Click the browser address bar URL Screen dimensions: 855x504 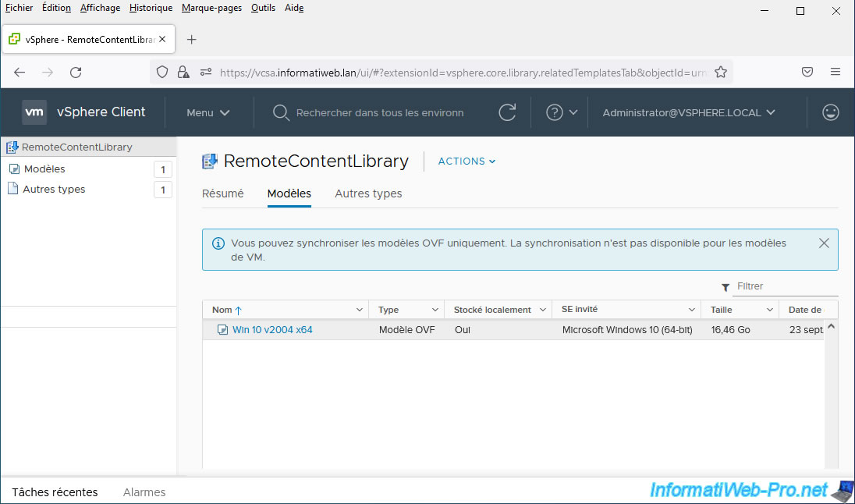point(463,72)
